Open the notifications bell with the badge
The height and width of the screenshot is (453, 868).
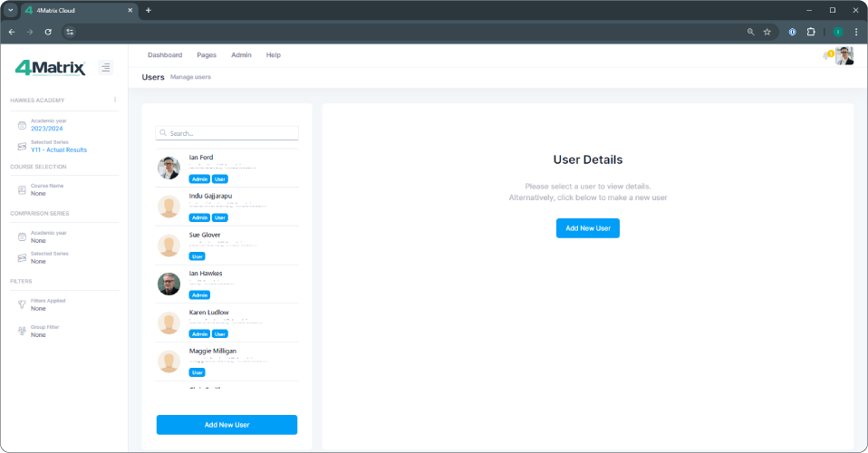[x=826, y=56]
